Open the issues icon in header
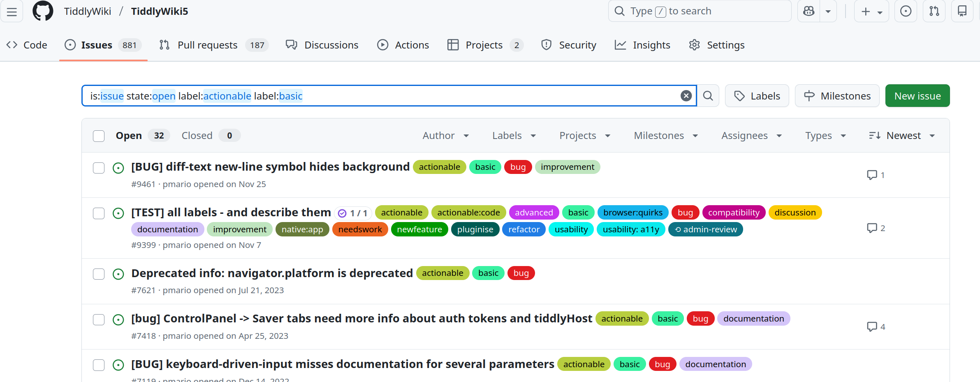980x382 pixels. (906, 11)
